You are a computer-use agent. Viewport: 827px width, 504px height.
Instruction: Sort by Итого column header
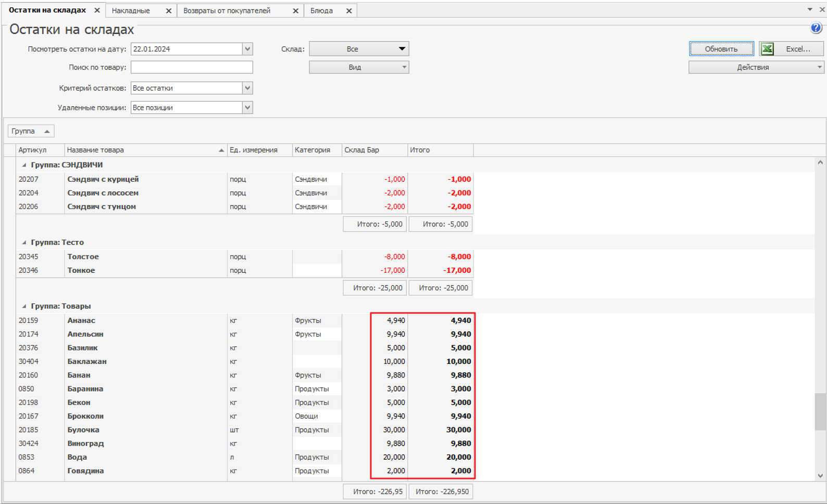click(440, 150)
